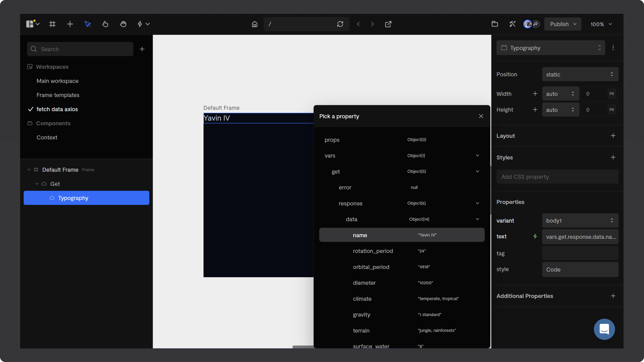Click the home icon in address bar
Screen dimensions: 644x362
(x=255, y=24)
